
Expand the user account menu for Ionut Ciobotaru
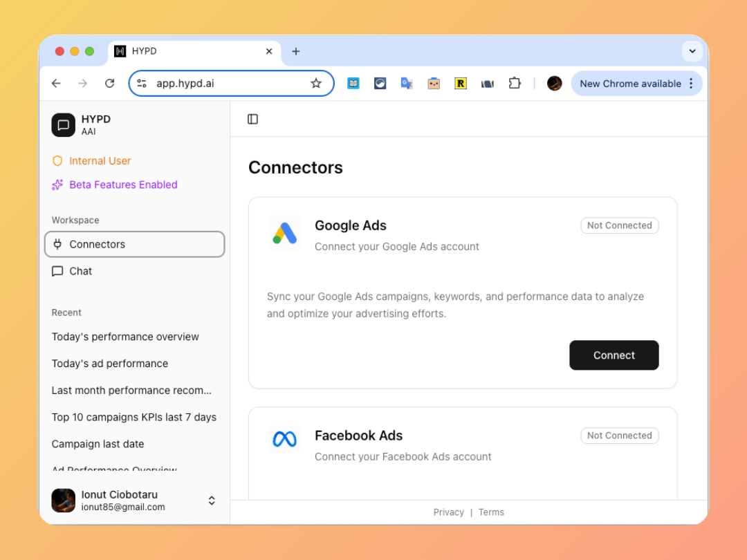point(212,501)
